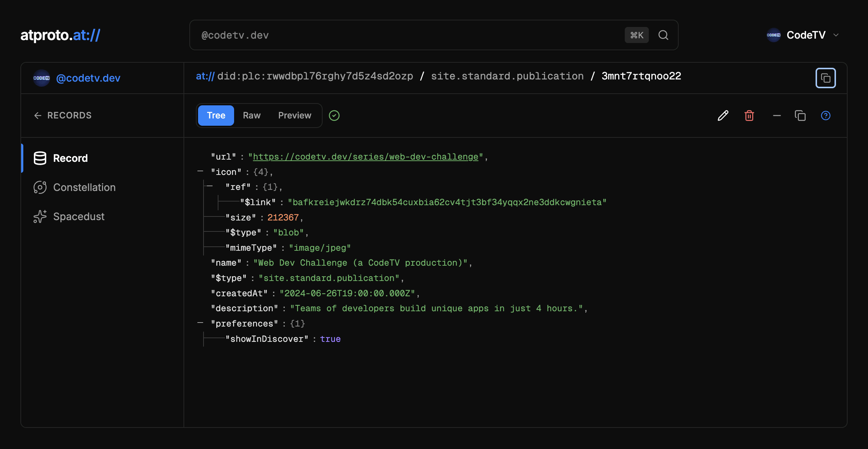Viewport: 868px width, 449px height.
Task: Switch to the Raw view tab
Action: (252, 116)
